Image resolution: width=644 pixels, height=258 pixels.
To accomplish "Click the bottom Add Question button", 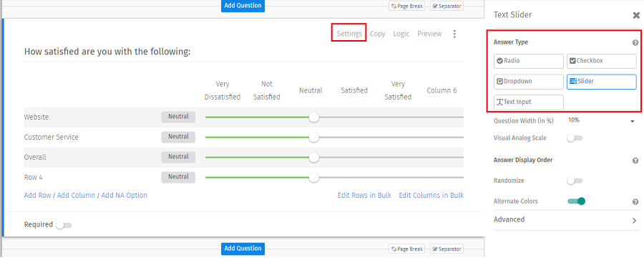I will [243, 249].
